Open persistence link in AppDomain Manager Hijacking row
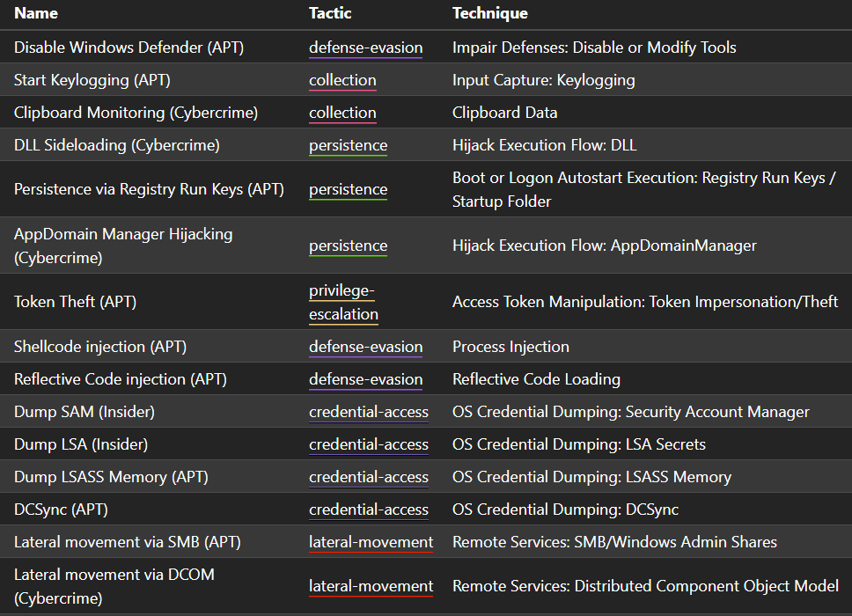Viewport: 852px width, 616px height. pos(348,246)
